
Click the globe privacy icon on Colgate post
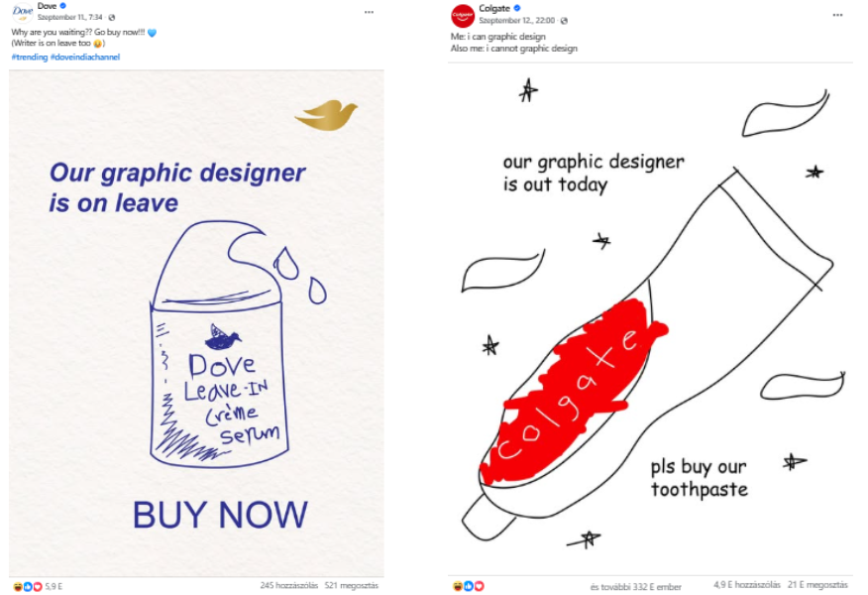(564, 21)
